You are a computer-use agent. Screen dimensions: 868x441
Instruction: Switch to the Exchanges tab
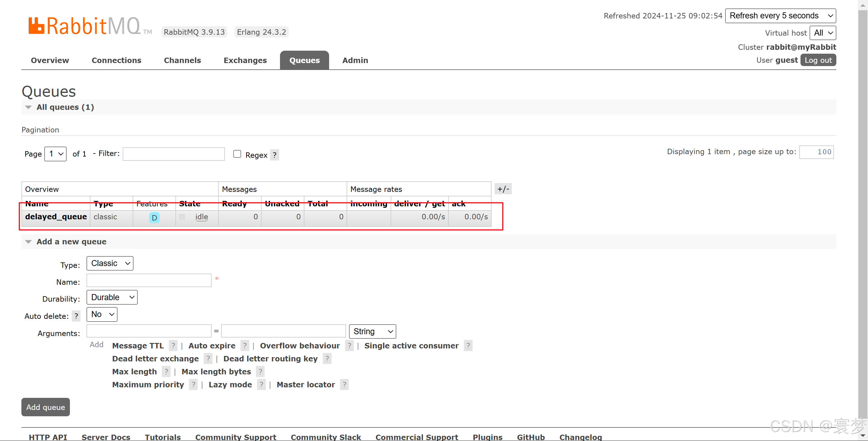245,60
